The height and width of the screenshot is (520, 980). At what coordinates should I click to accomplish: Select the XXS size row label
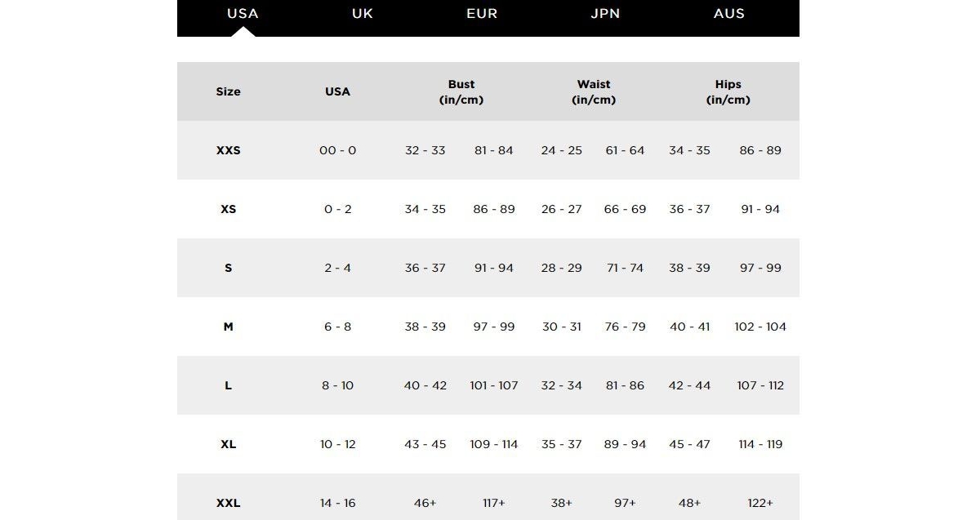click(229, 150)
